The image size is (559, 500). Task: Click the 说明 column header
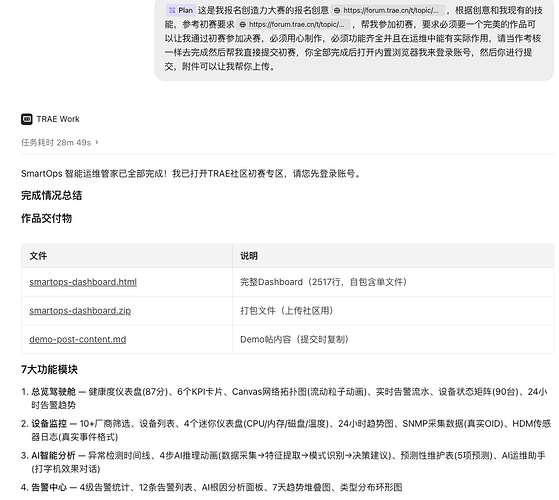(249, 256)
